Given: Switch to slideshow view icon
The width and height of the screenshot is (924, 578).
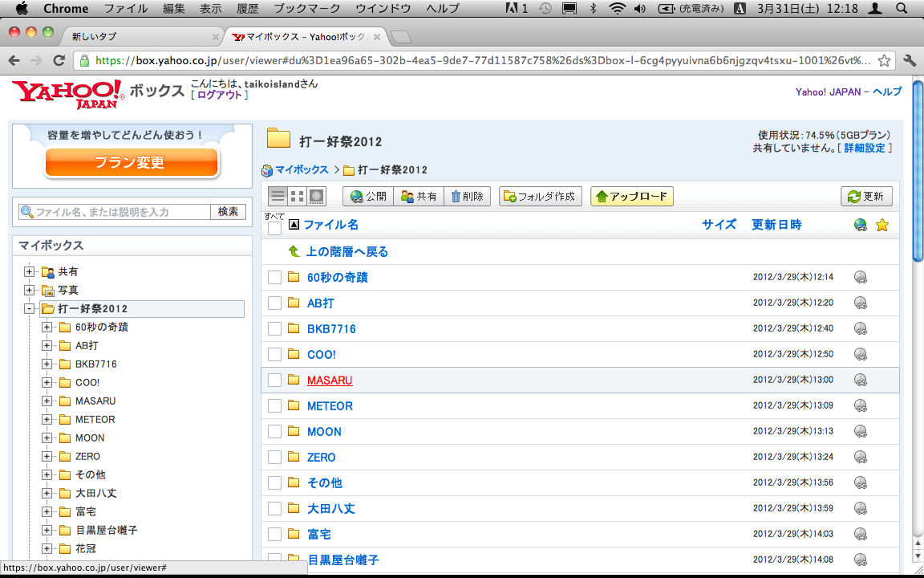Looking at the screenshot, I should (x=317, y=197).
